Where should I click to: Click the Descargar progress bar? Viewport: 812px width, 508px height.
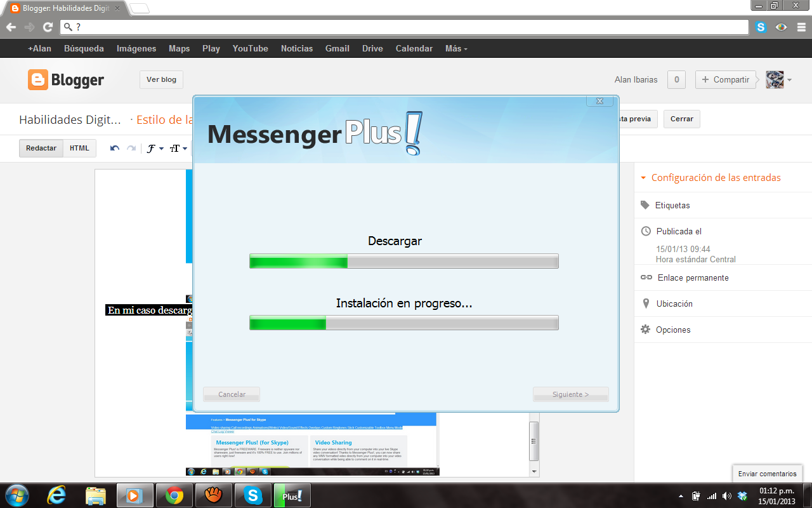point(404,261)
